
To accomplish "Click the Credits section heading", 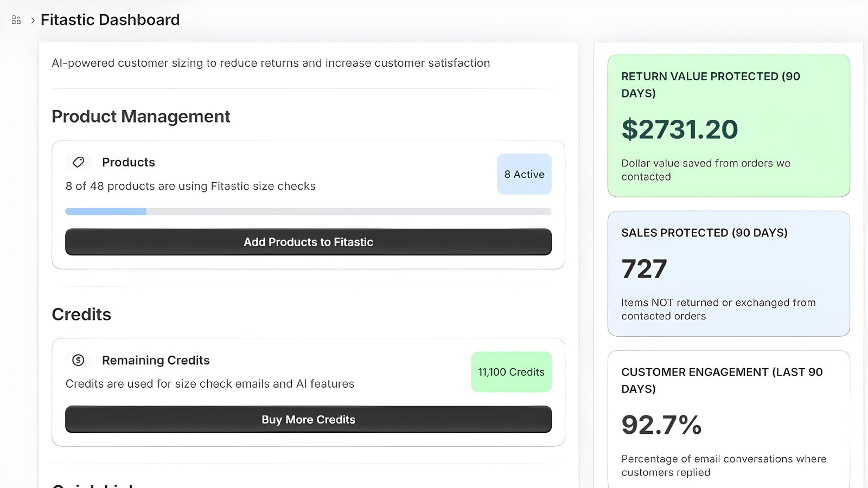I will coord(81,314).
